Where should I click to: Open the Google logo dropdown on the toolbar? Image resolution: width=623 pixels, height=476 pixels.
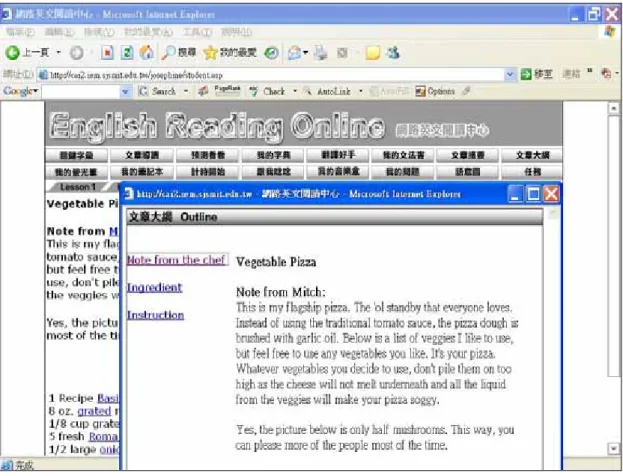pyautogui.click(x=21, y=91)
